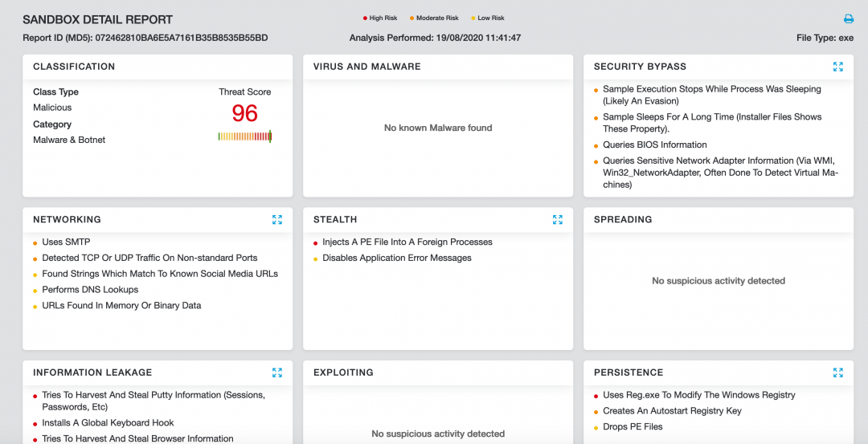Click the threat score gauge bar

[245, 136]
